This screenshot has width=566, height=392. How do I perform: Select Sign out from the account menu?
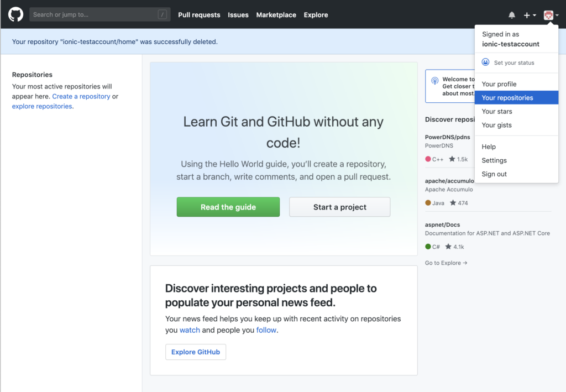494,174
